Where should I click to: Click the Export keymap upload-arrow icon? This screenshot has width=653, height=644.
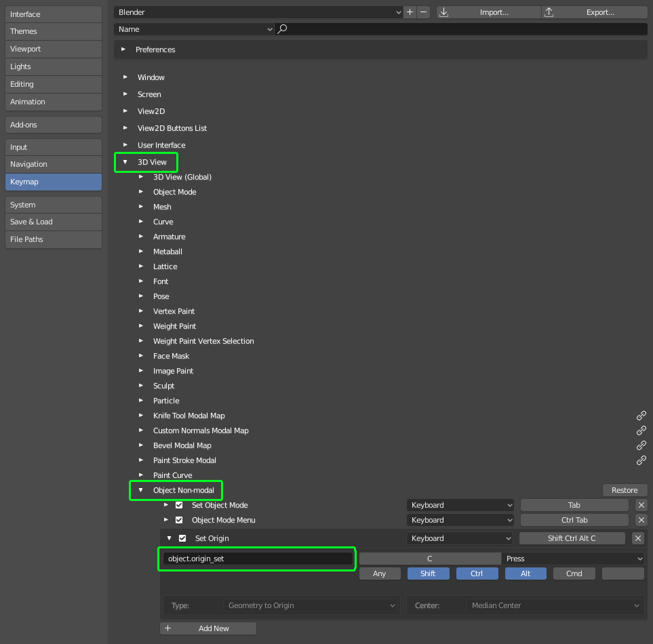point(549,12)
